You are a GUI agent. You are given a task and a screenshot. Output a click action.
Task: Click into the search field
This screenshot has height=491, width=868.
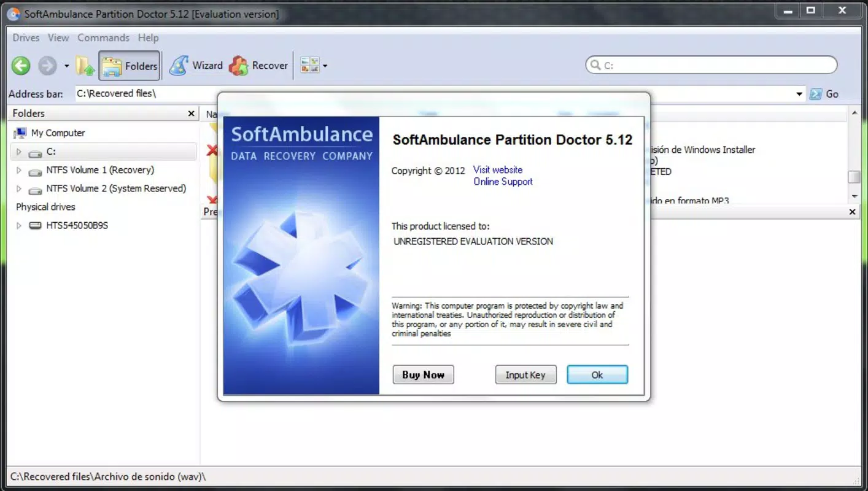711,65
